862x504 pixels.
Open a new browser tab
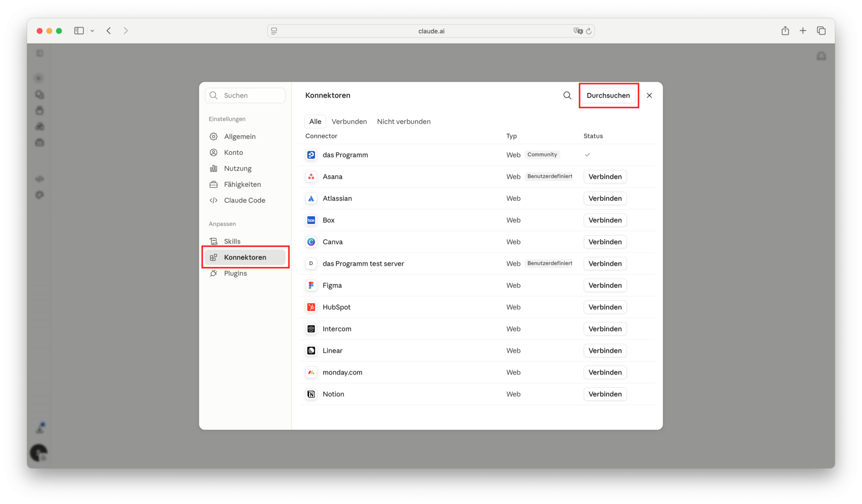[803, 31]
